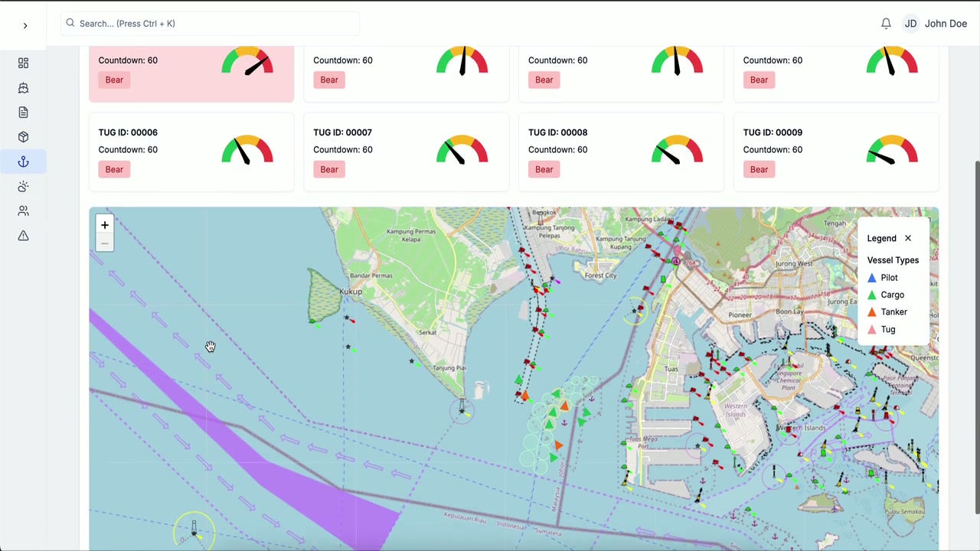
Task: Open the weather cloud-sun icon in sidebar
Action: (23, 186)
